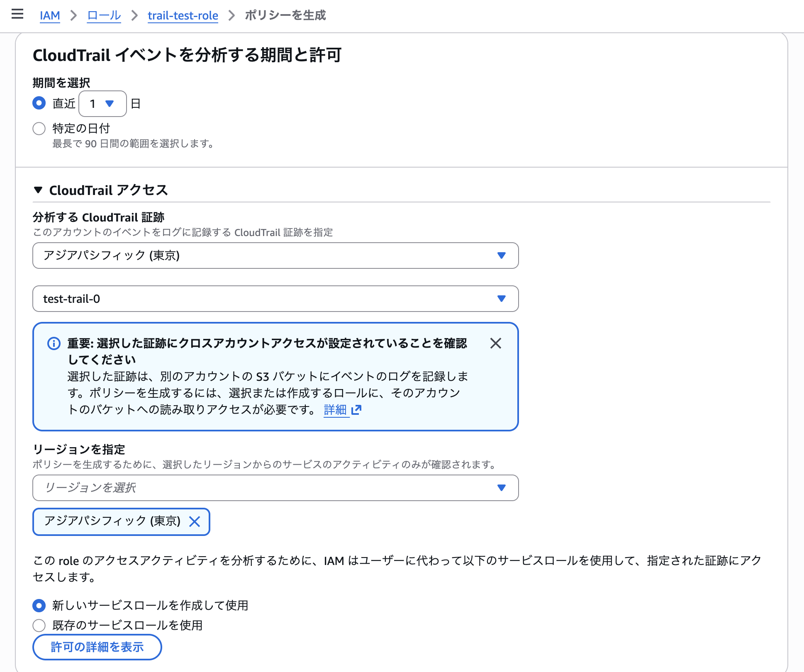Image resolution: width=804 pixels, height=672 pixels.
Task: Open the test-trail-0 trail dropdown
Action: coord(275,299)
